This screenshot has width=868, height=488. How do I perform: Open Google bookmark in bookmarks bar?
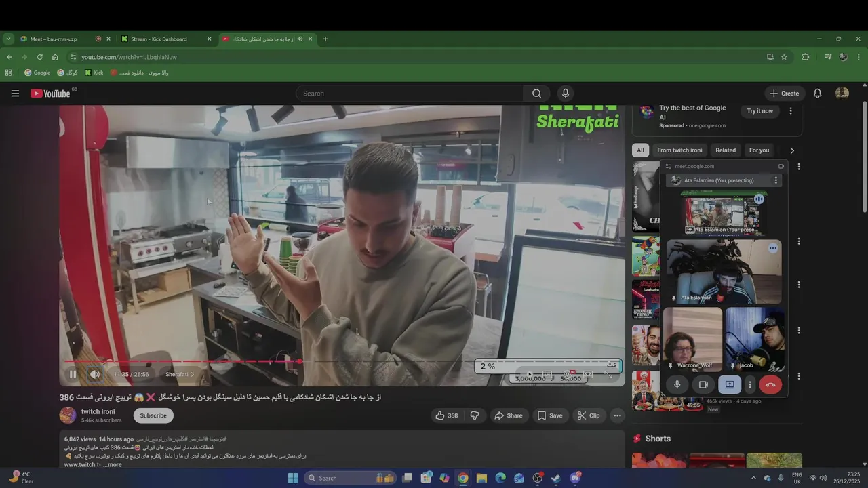(x=37, y=73)
